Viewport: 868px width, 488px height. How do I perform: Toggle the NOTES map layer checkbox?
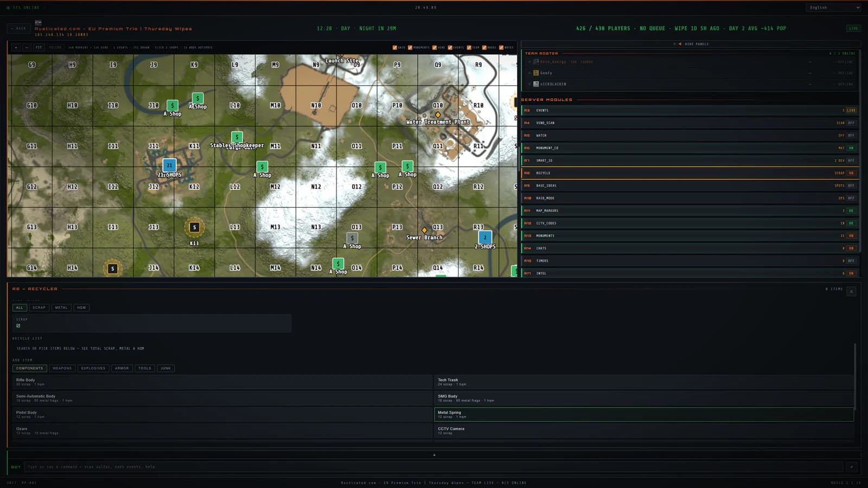[501, 47]
